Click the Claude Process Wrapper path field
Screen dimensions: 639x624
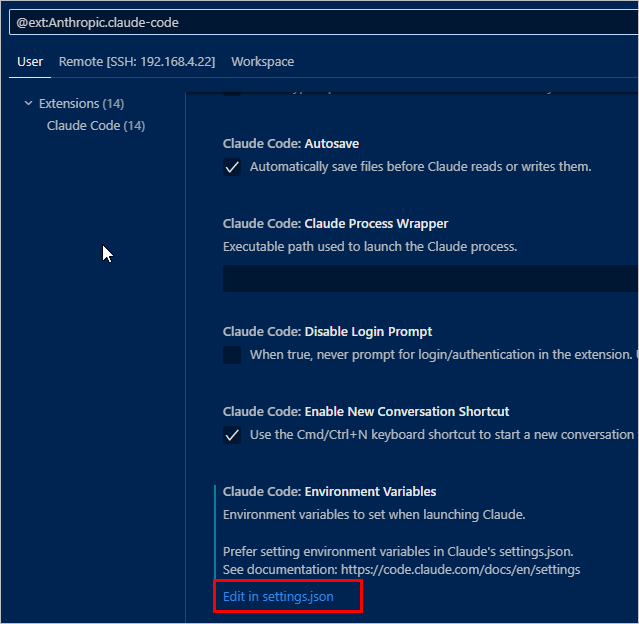pos(430,279)
